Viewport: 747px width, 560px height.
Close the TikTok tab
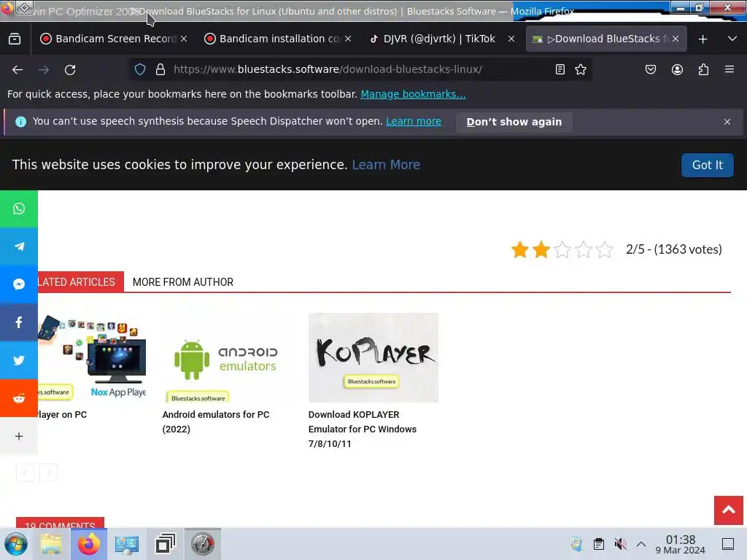511,39
